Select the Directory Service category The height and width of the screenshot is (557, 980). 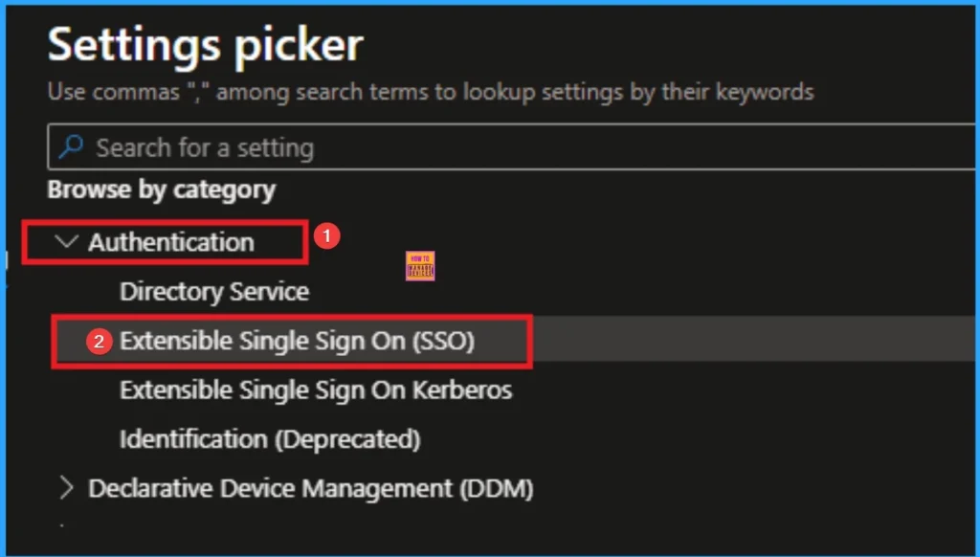click(213, 291)
